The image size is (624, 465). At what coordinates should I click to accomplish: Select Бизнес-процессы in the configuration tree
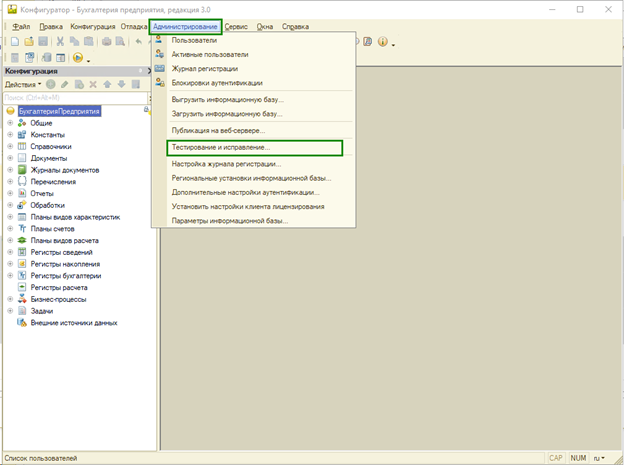click(x=58, y=299)
